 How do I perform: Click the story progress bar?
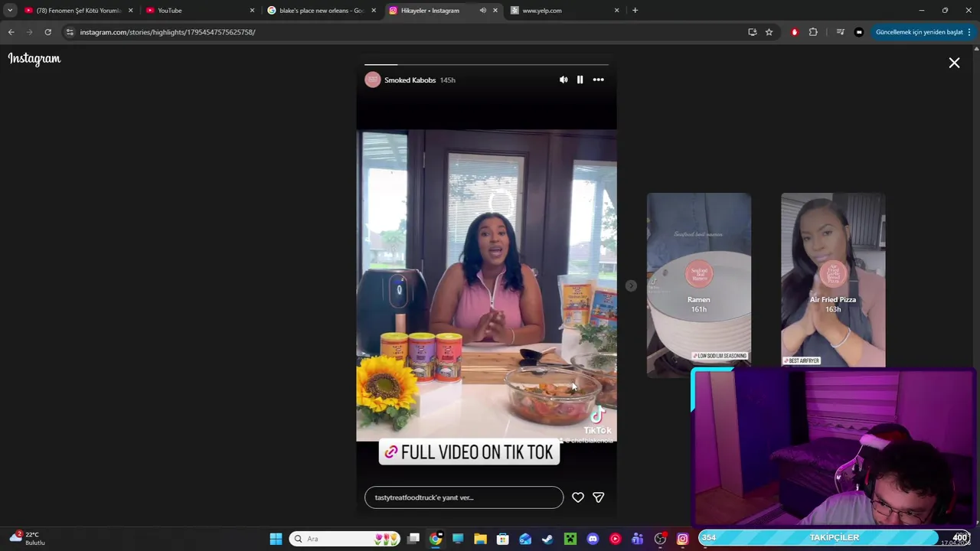[x=486, y=65]
